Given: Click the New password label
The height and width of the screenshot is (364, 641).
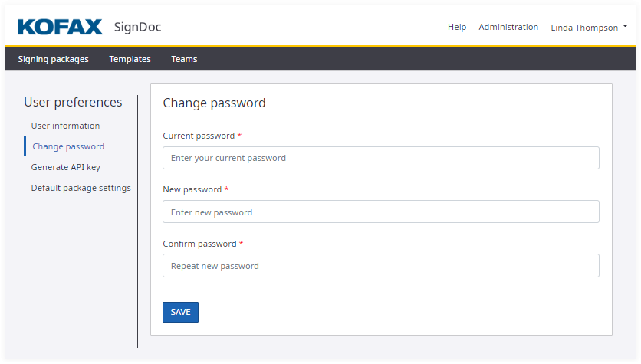Looking at the screenshot, I should tap(192, 189).
